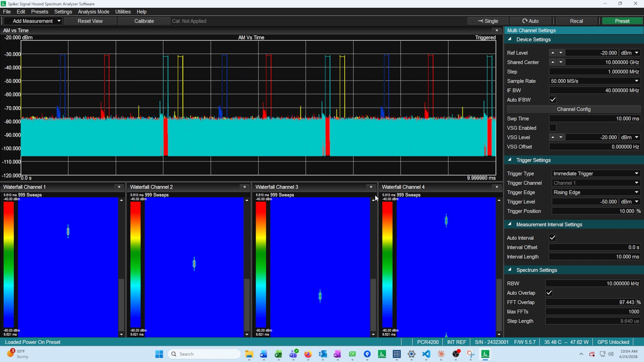The image size is (644, 362).
Task: Step Shared Center frequency up
Action: (553, 62)
